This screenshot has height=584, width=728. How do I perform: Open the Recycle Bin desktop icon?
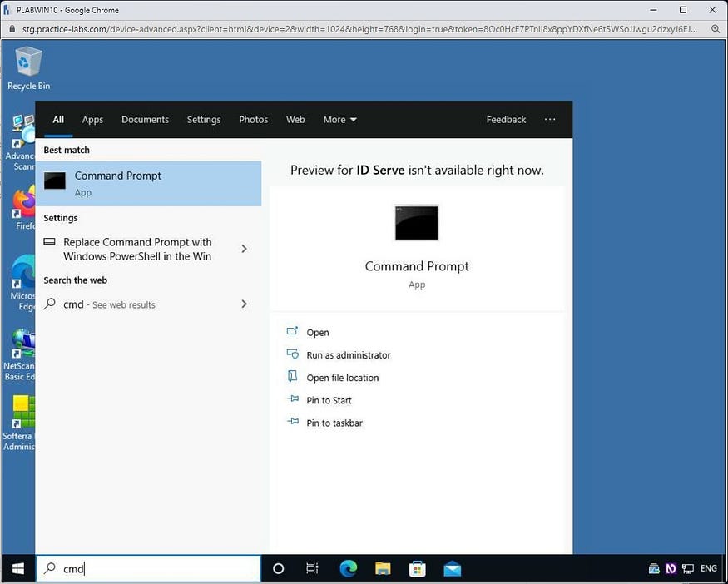pyautogui.click(x=28, y=69)
